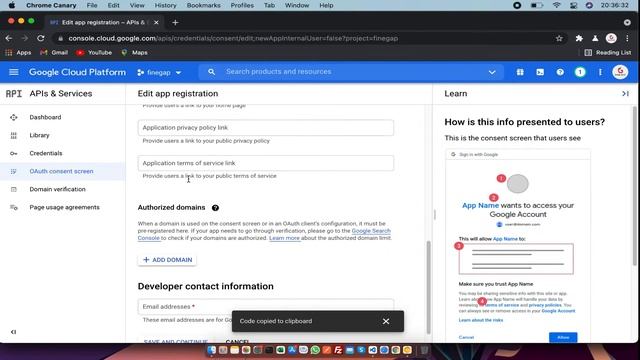This screenshot has width=640, height=360.
Task: Click the Search products and resources box
Action: pyautogui.click(x=351, y=72)
